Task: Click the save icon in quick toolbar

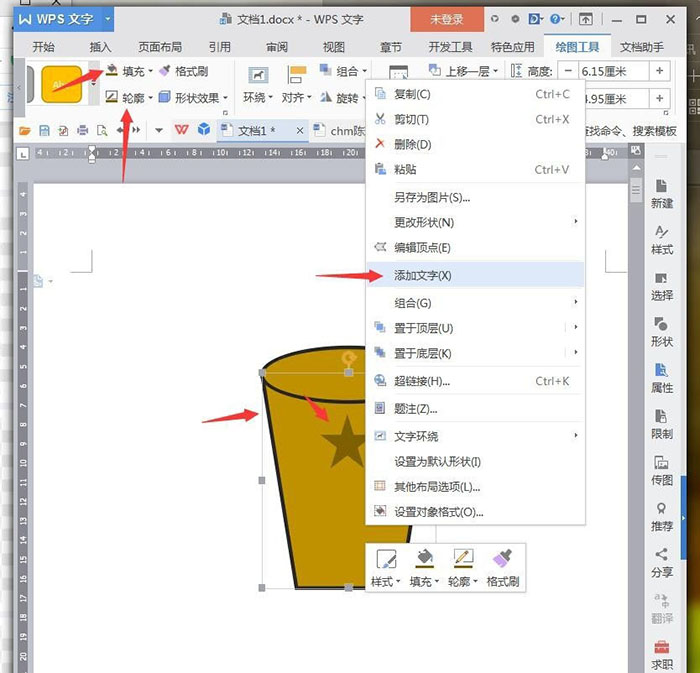Action: click(x=44, y=130)
